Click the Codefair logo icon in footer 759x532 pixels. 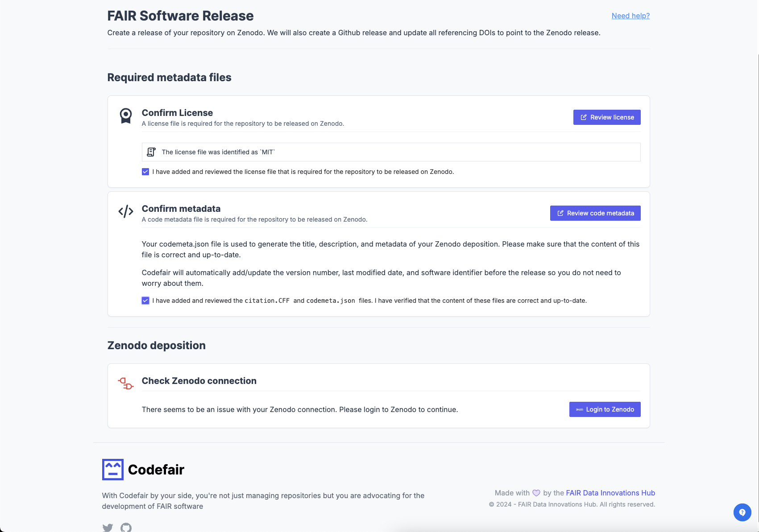click(x=112, y=470)
